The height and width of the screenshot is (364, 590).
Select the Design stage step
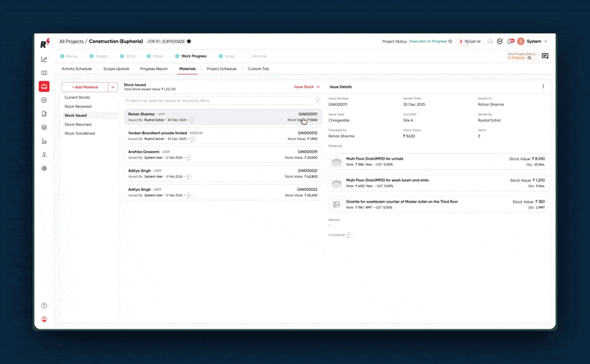[101, 56]
